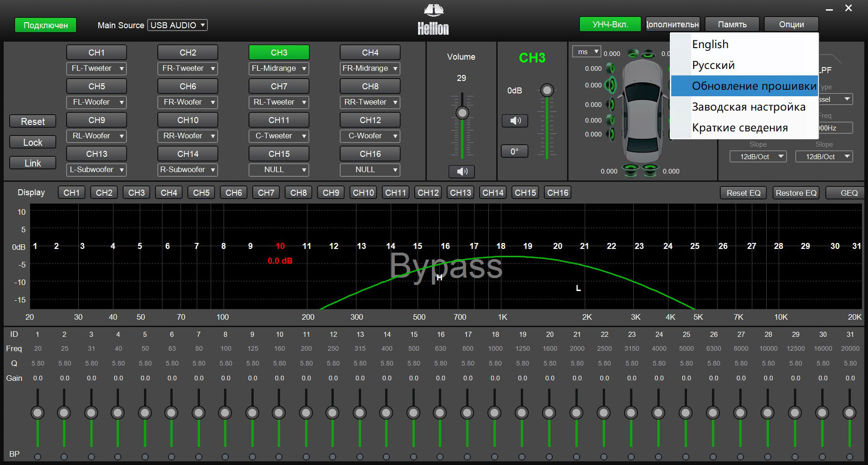The height and width of the screenshot is (465, 868).
Task: Enable BP bypass for EQ band 10
Action: 279,457
